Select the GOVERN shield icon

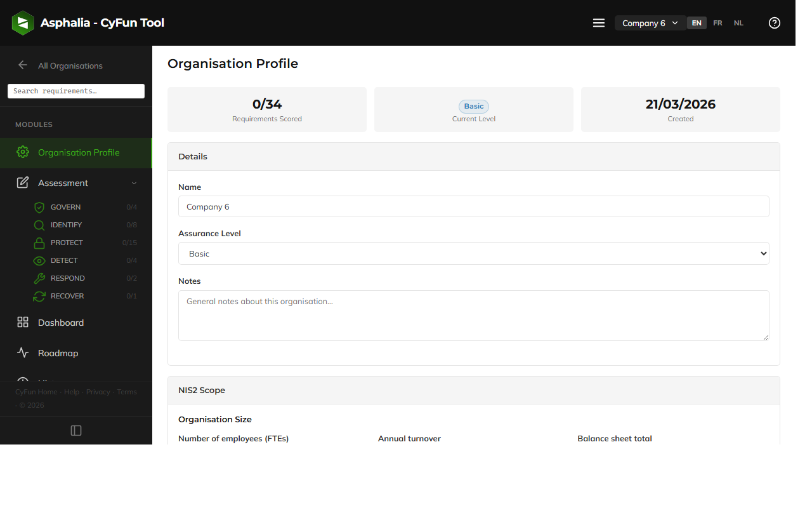[39, 206]
